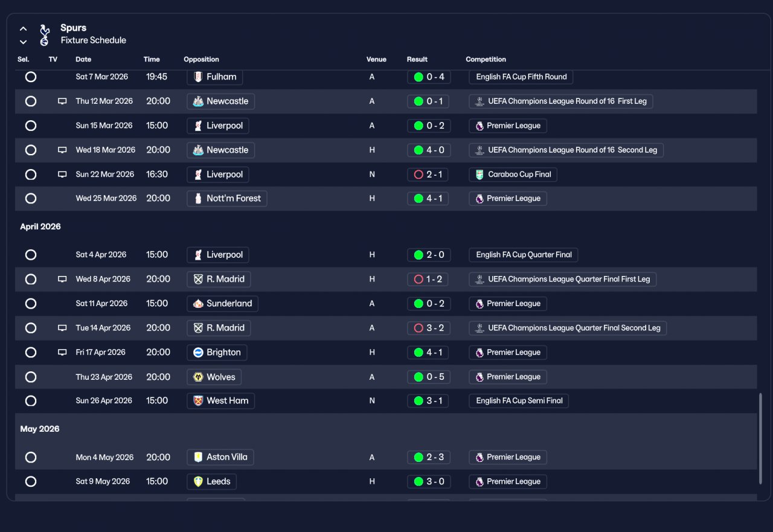Select the Wed 18 Mar Newcastle fixture radio
Image resolution: width=773 pixels, height=532 pixels.
tap(31, 150)
